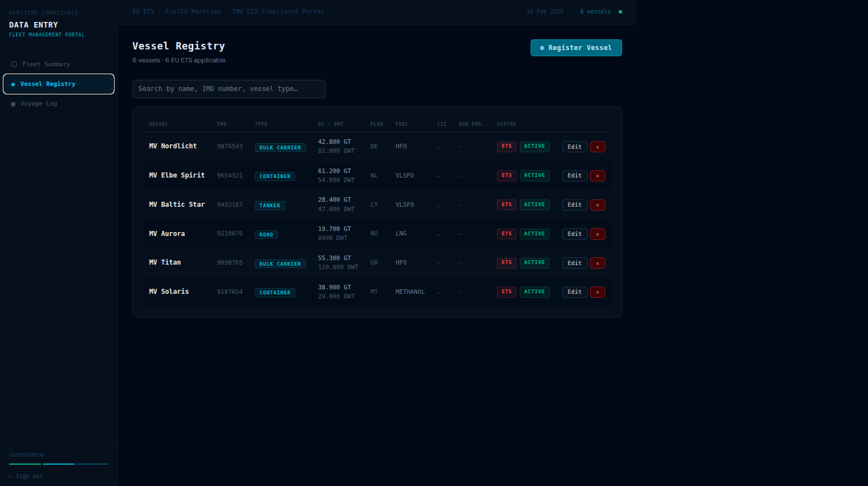Click the 6 vessels indicator in header
This screenshot has height=486, width=868.
click(595, 11)
